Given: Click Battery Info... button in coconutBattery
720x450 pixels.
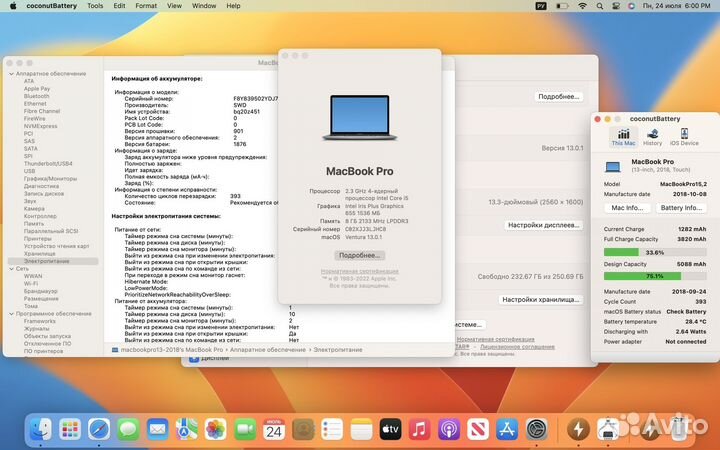Looking at the screenshot, I should 681,208.
